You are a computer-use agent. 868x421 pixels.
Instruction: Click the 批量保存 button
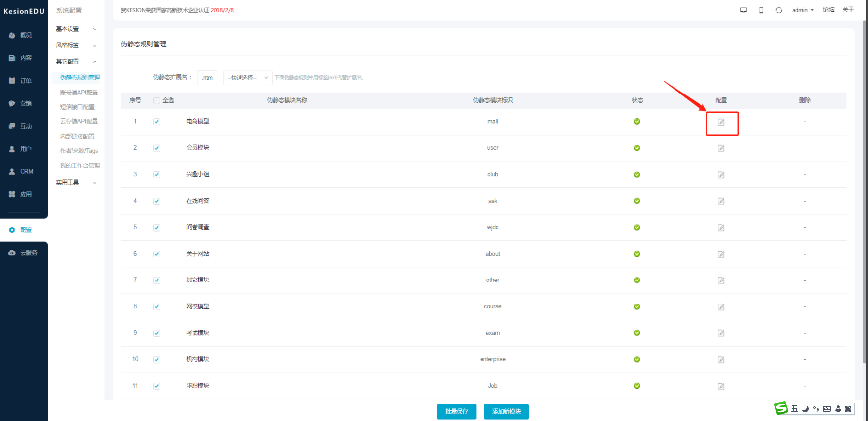[457, 411]
